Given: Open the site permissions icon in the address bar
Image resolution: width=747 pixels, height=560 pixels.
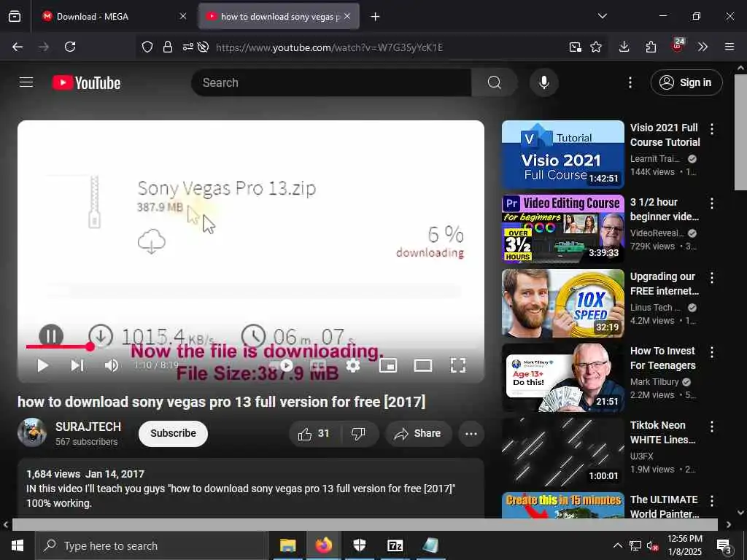Looking at the screenshot, I should point(188,47).
